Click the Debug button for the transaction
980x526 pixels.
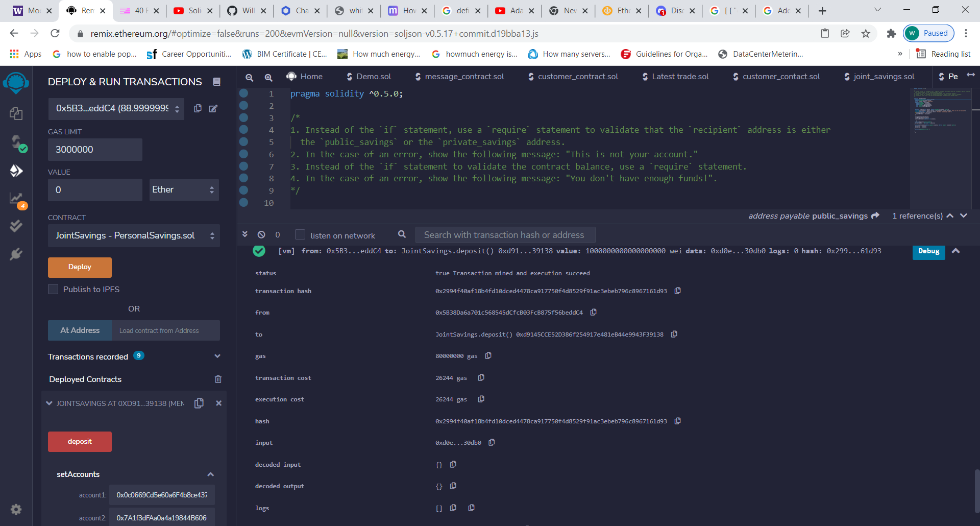pyautogui.click(x=928, y=251)
